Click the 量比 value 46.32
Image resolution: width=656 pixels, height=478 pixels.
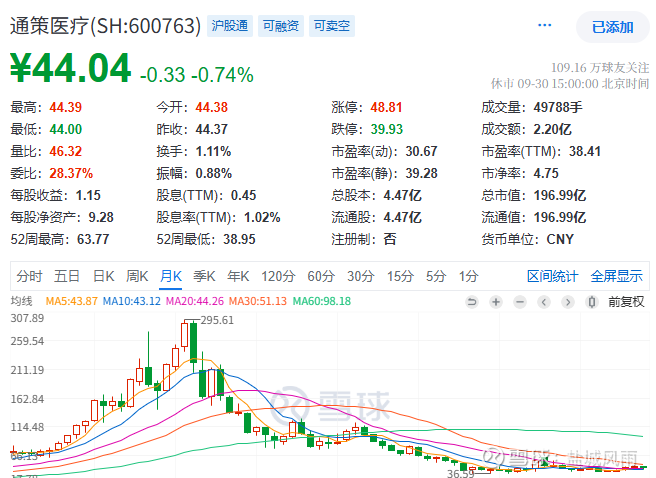point(66,151)
